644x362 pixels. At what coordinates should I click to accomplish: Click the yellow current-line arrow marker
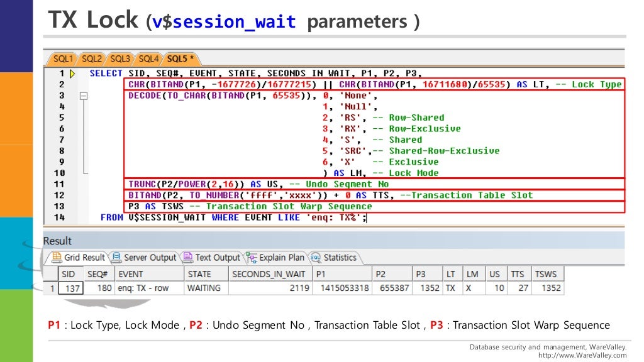pyautogui.click(x=72, y=74)
